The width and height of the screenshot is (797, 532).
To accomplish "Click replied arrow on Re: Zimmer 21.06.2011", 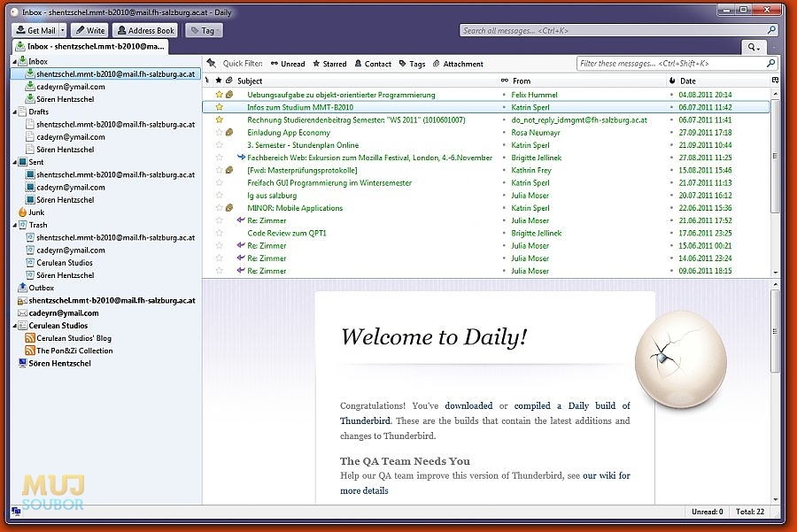I will (241, 220).
